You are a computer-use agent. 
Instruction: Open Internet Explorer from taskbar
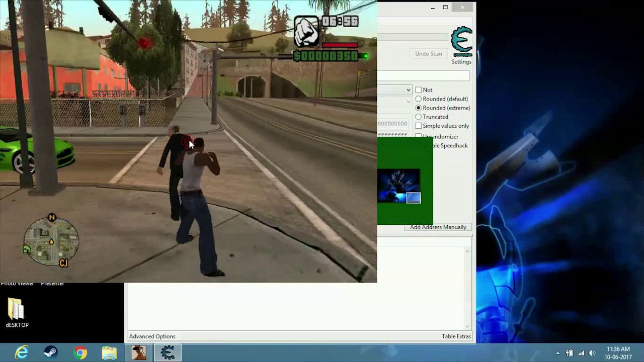(22, 352)
